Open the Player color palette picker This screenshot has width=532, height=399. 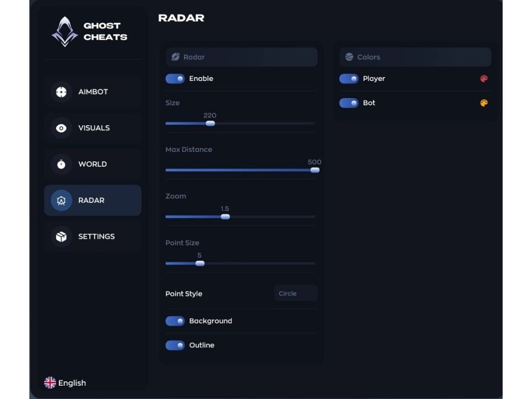tap(484, 79)
